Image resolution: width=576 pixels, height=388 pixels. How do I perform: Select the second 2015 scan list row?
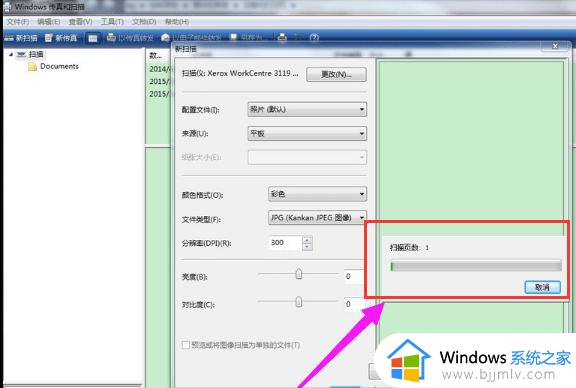click(159, 94)
